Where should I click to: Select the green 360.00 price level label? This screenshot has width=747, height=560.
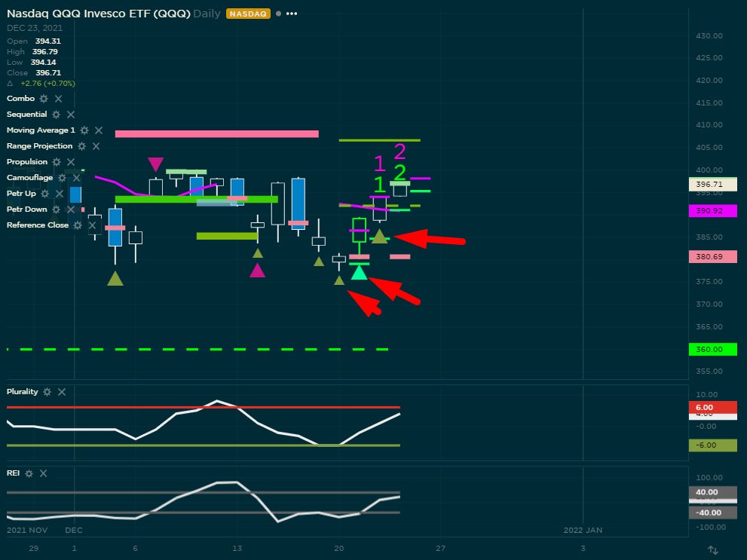[x=712, y=349]
